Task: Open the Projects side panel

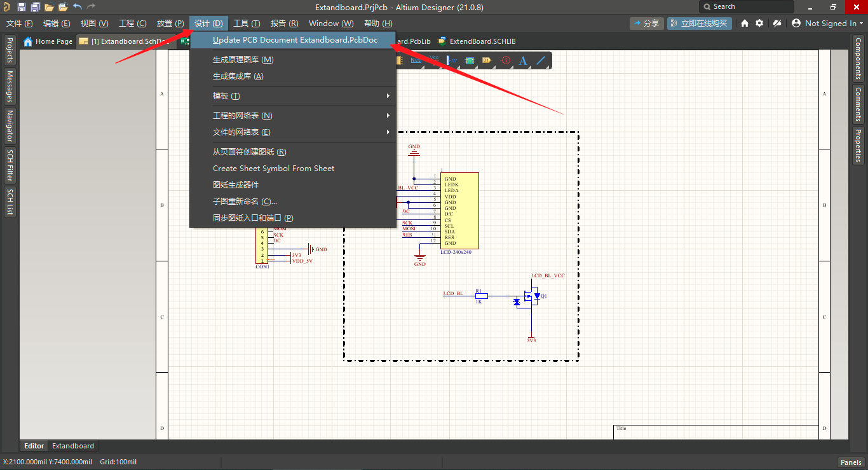Action: tap(10, 50)
